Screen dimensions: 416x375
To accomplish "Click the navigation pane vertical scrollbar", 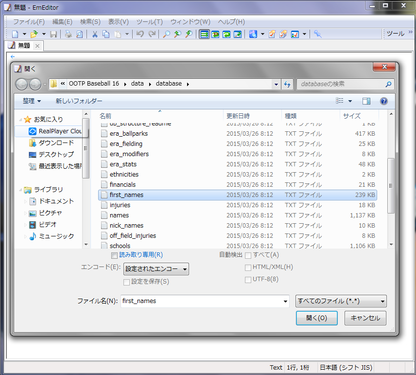I will [86, 148].
